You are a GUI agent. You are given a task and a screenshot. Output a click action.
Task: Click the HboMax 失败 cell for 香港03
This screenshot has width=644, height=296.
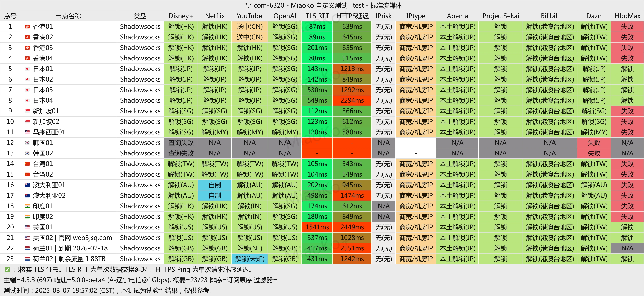(x=627, y=48)
